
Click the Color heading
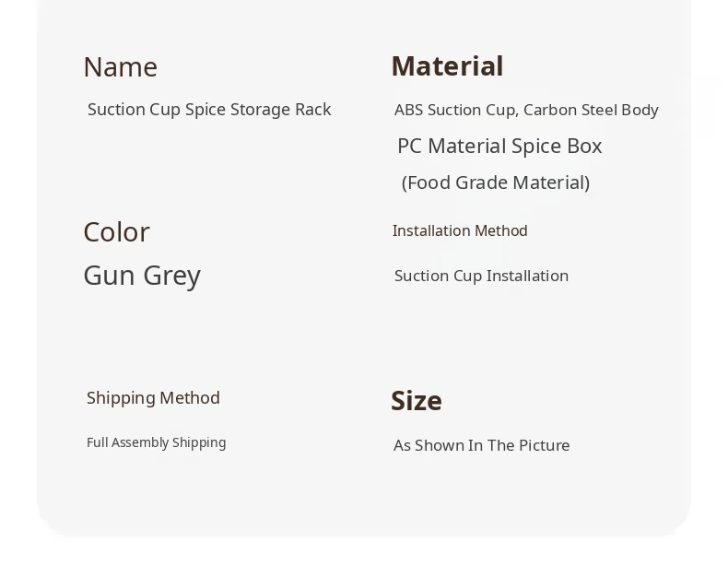coord(116,232)
